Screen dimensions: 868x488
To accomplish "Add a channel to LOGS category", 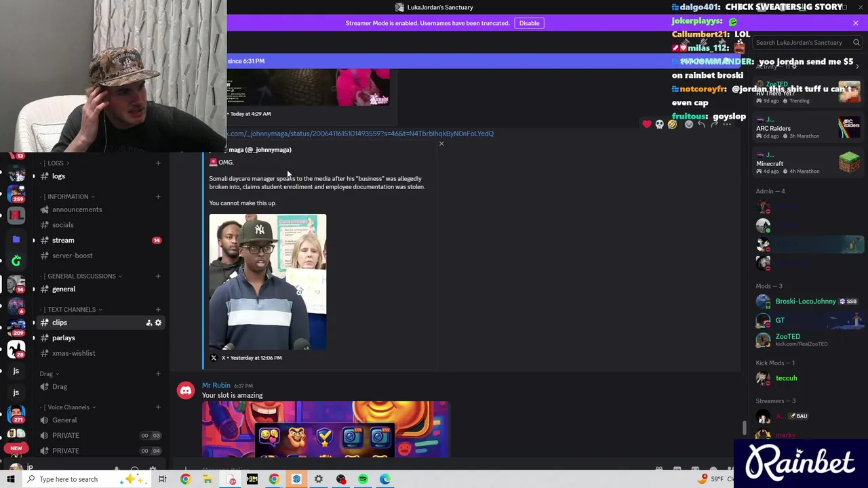I will point(158,163).
